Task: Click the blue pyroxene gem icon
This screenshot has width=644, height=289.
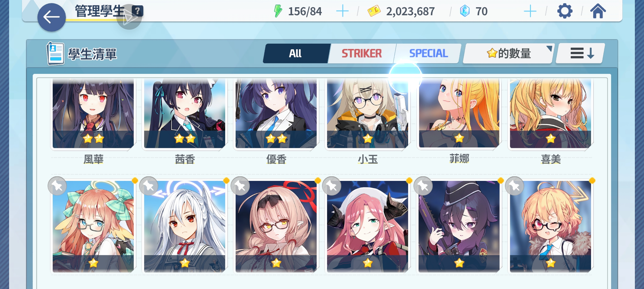Action: tap(465, 11)
